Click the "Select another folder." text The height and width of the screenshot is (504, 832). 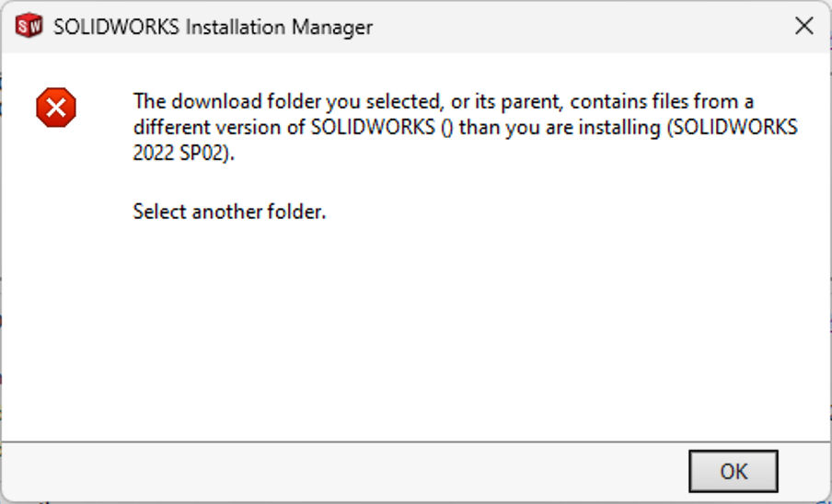pos(230,212)
